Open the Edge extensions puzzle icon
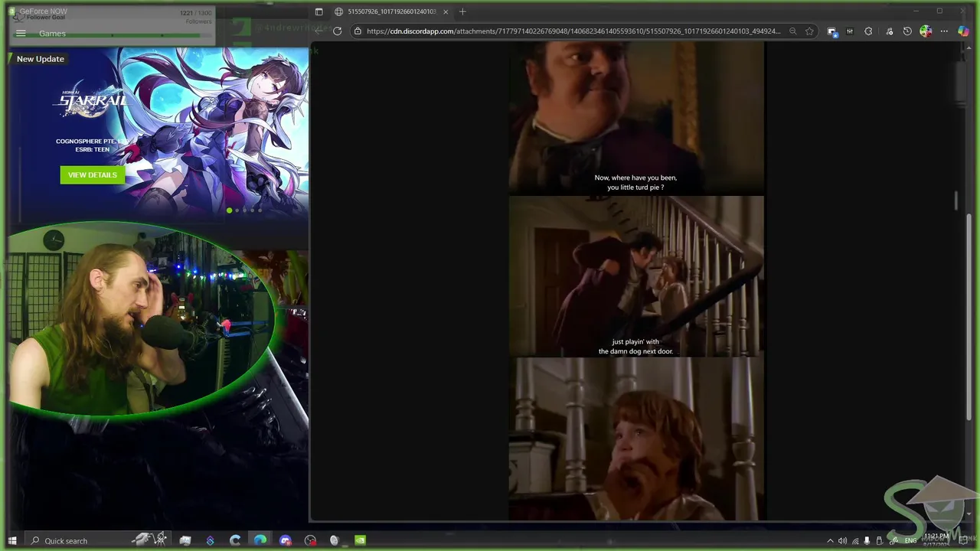This screenshot has width=980, height=551. tap(868, 31)
